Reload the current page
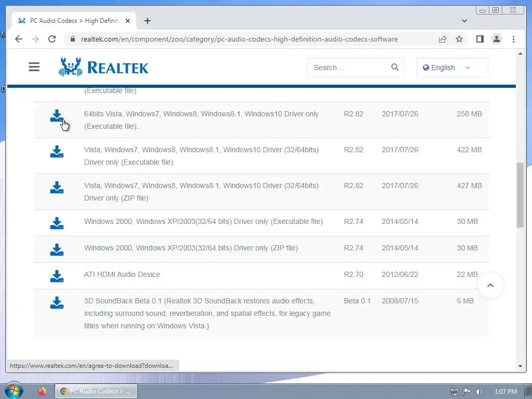The width and height of the screenshot is (532, 399). (52, 39)
